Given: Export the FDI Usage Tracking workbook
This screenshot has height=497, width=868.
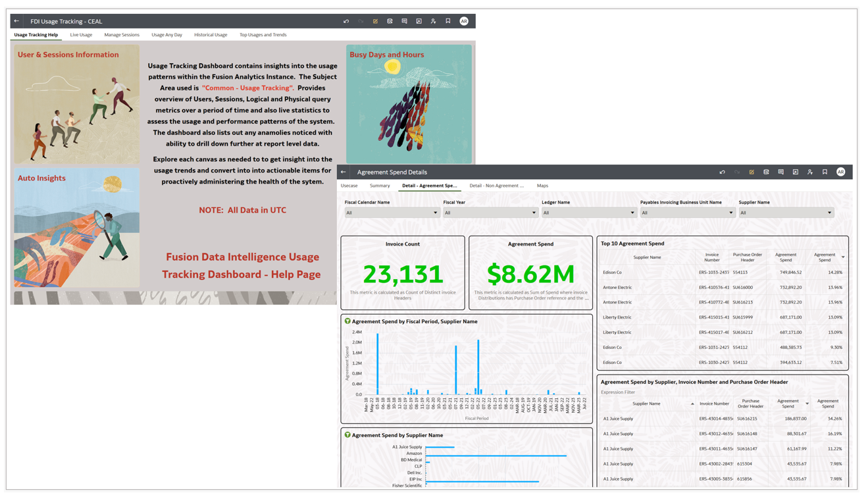Looking at the screenshot, I should (x=419, y=21).
